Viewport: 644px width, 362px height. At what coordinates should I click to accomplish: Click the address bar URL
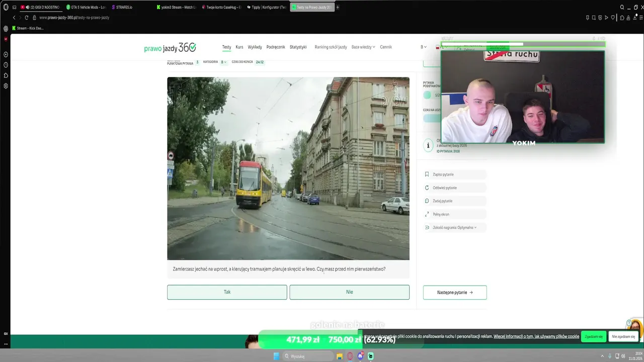tap(74, 18)
